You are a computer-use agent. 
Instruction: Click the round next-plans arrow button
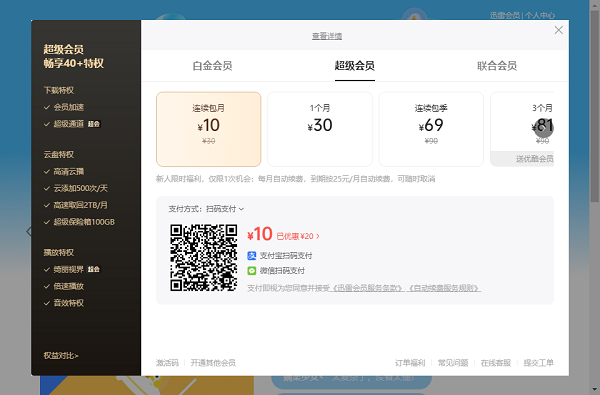[543, 128]
